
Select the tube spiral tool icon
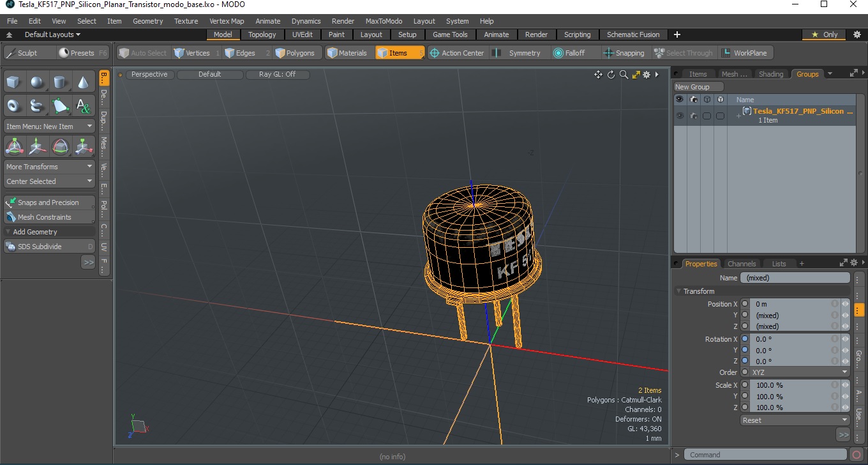coord(37,105)
